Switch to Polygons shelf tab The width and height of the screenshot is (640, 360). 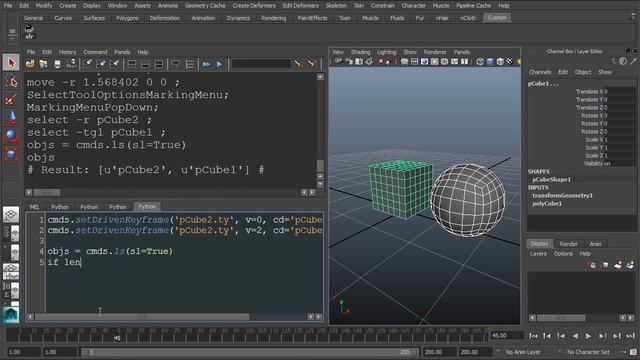(x=127, y=18)
